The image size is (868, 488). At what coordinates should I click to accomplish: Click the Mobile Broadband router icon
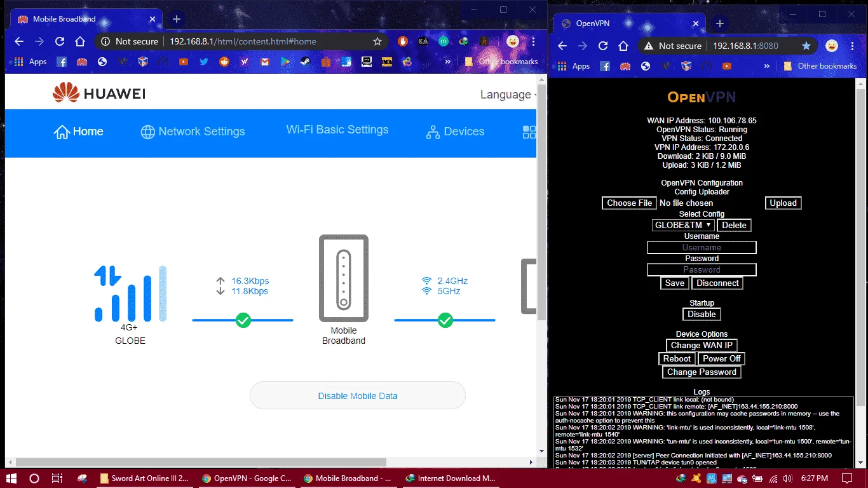coord(344,278)
